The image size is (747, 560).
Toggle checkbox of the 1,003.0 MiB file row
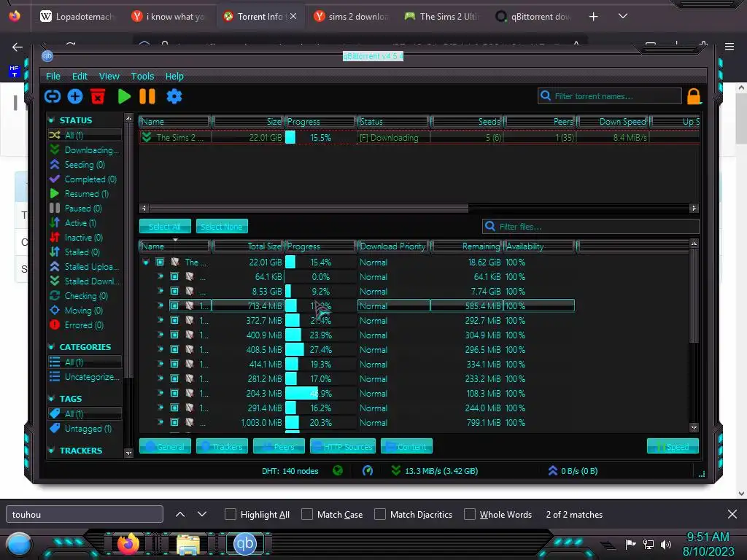click(174, 422)
